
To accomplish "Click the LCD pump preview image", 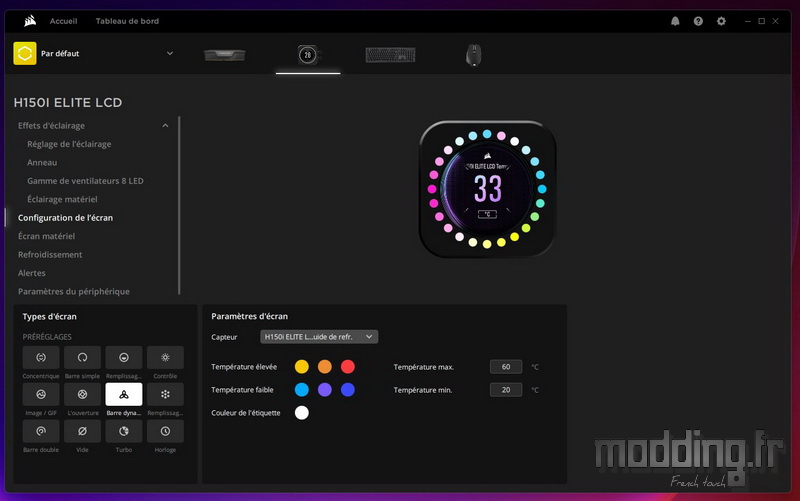I will (487, 189).
